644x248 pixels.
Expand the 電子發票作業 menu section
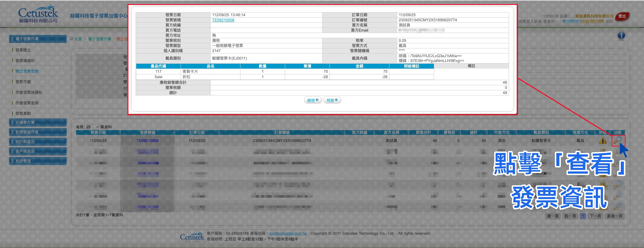(38, 39)
